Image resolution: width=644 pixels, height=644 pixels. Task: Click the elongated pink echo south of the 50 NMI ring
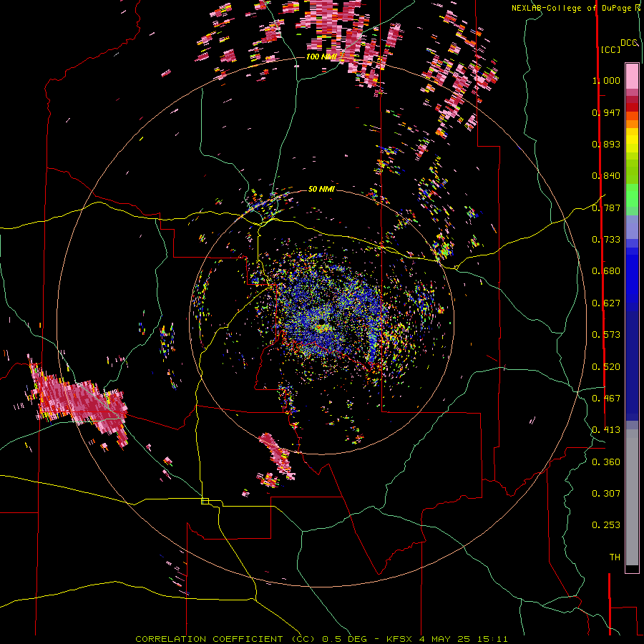point(276,455)
